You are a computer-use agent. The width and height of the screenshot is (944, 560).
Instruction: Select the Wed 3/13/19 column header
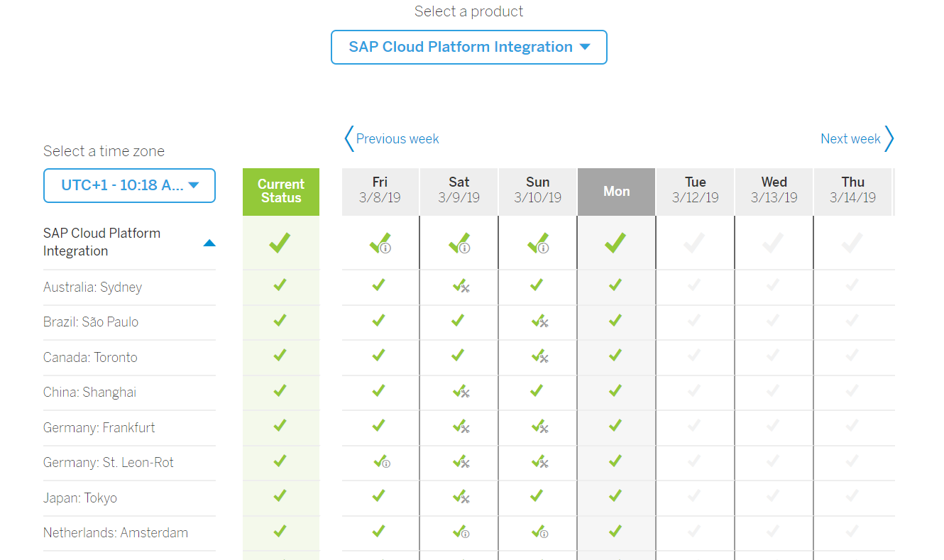coord(774,192)
